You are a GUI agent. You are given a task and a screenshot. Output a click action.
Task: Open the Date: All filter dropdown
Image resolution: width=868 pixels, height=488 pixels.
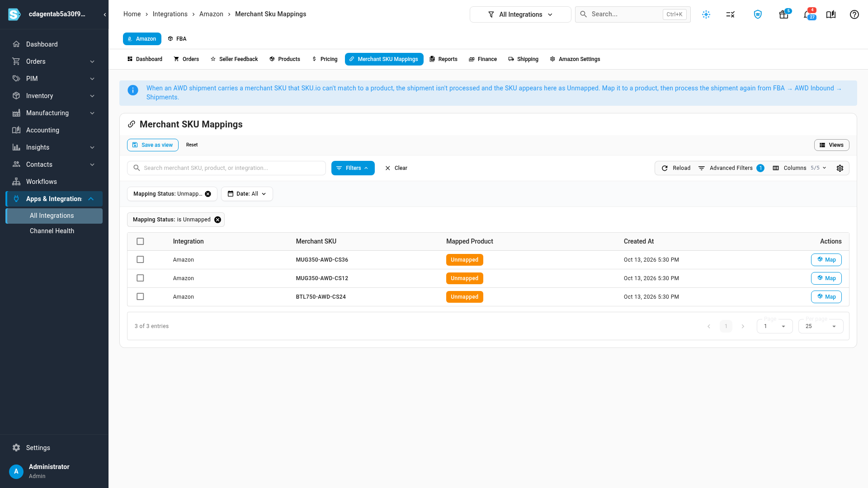[x=247, y=194]
